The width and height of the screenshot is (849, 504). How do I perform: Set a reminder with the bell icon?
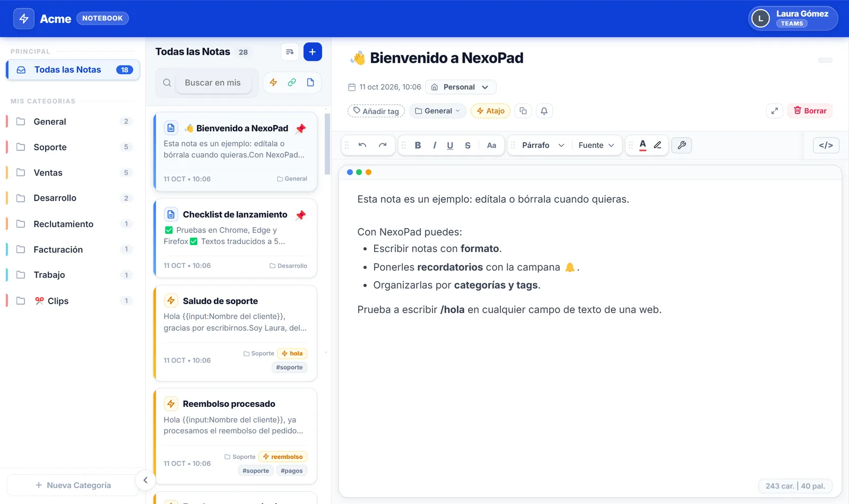tap(544, 111)
